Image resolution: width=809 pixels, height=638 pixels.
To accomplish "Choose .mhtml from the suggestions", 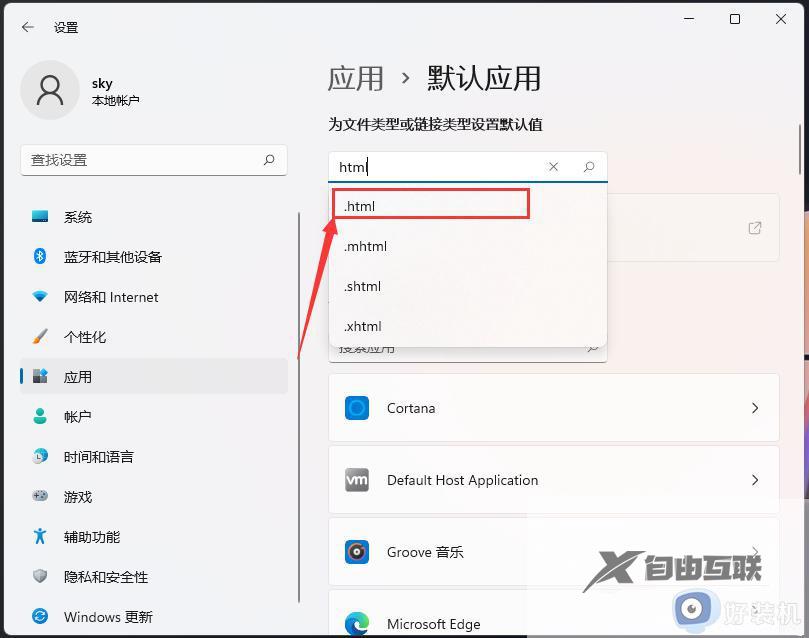I will pyautogui.click(x=430, y=246).
